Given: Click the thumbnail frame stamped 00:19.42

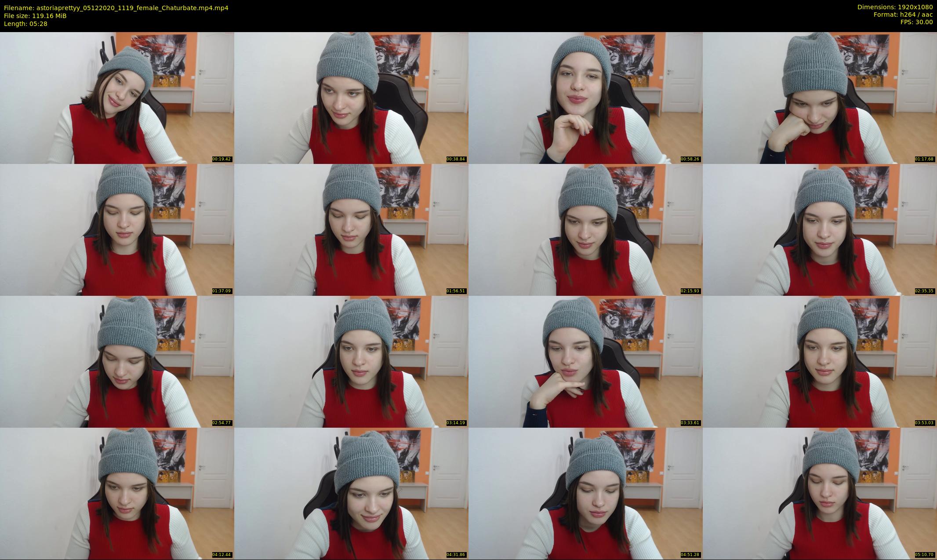Looking at the screenshot, I should [x=117, y=98].
